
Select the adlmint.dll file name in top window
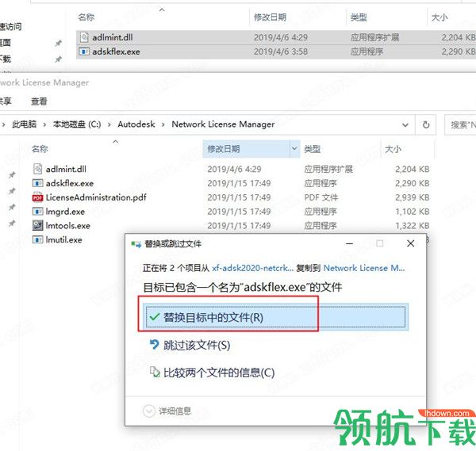pyautogui.click(x=113, y=37)
